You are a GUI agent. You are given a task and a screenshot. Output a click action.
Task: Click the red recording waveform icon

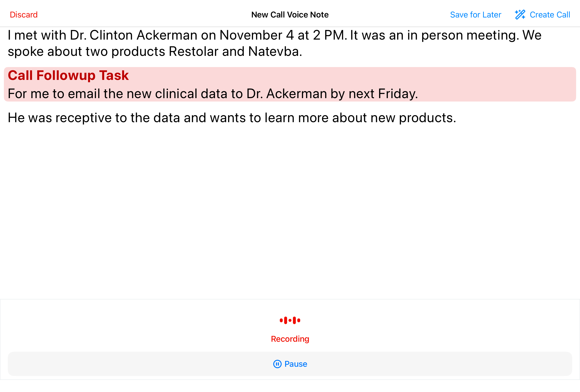tap(290, 320)
